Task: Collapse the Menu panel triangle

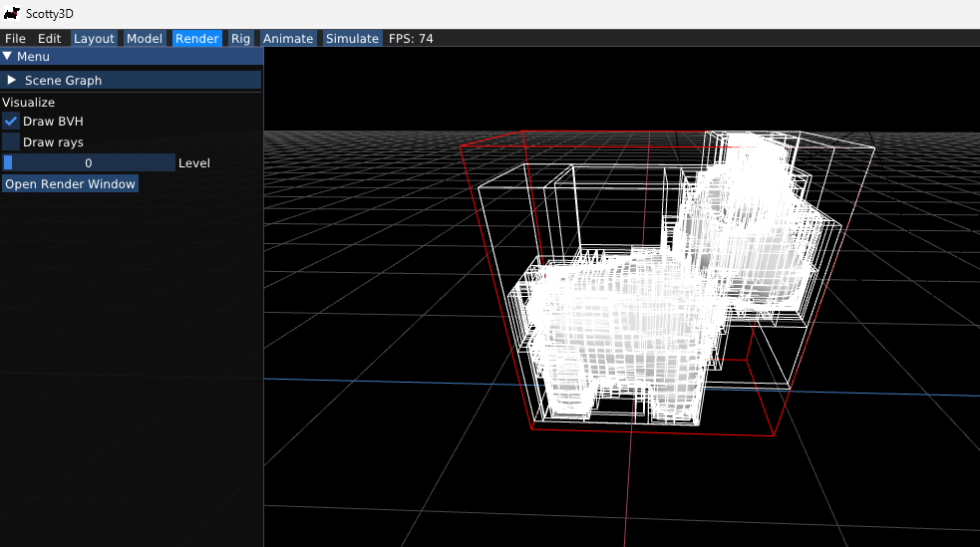Action: coord(8,57)
